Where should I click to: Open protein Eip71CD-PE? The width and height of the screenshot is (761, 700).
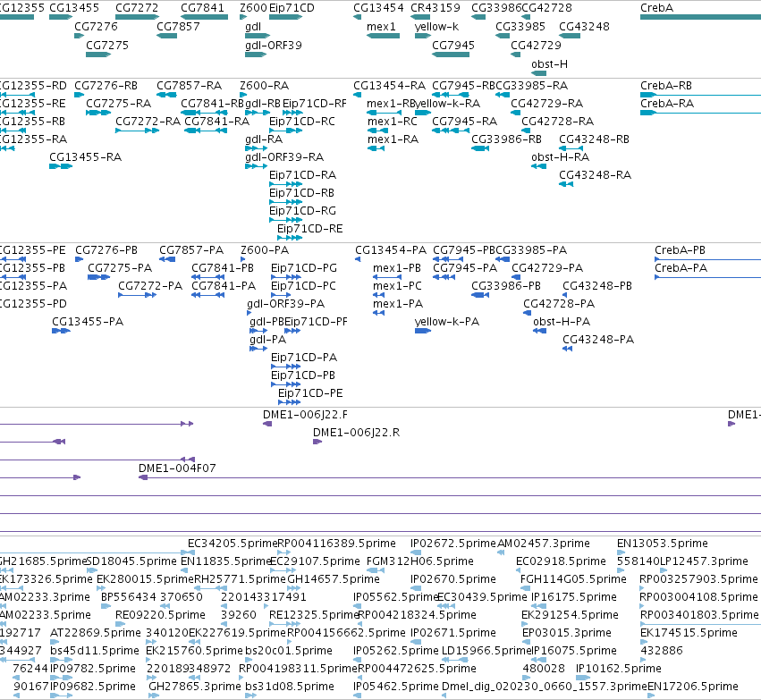coord(310,393)
